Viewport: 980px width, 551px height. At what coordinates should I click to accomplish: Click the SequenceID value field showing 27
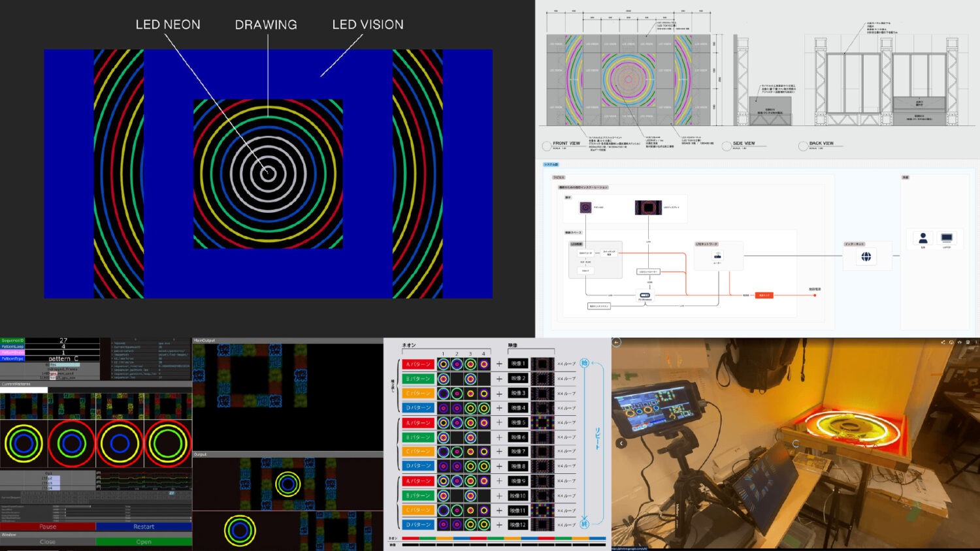(x=63, y=340)
